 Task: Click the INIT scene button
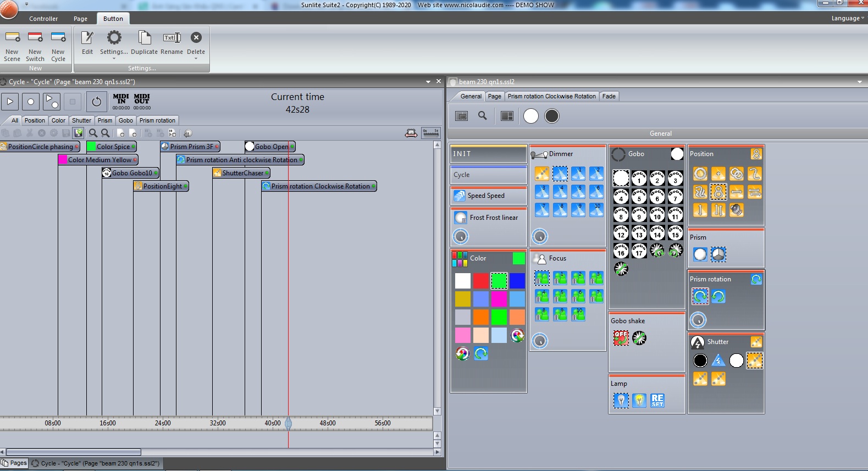click(x=488, y=154)
